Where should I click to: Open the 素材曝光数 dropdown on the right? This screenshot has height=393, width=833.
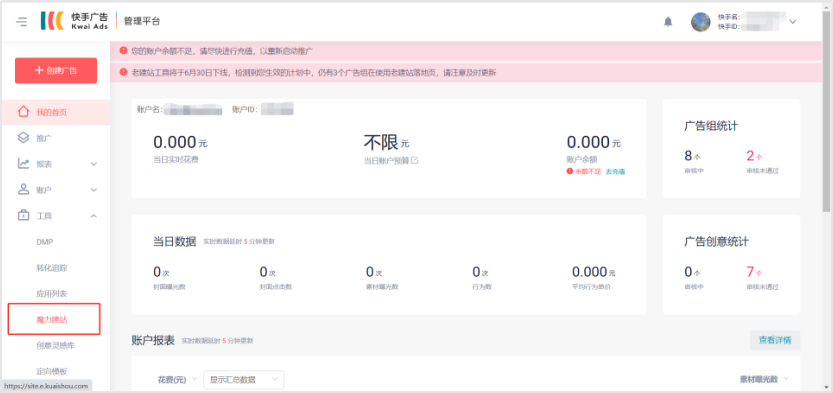click(x=764, y=379)
